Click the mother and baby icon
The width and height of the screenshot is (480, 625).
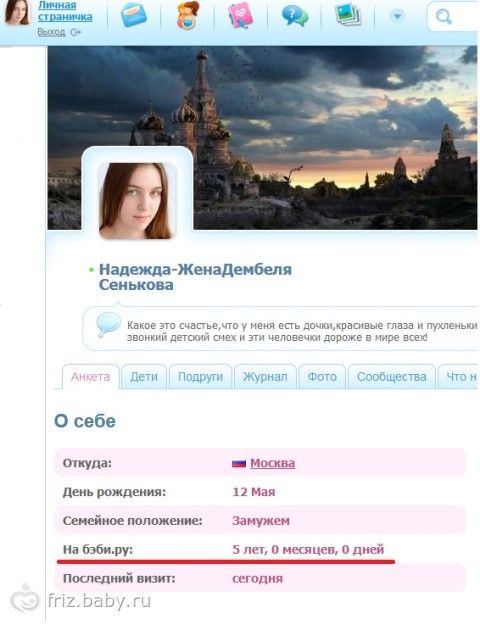187,15
